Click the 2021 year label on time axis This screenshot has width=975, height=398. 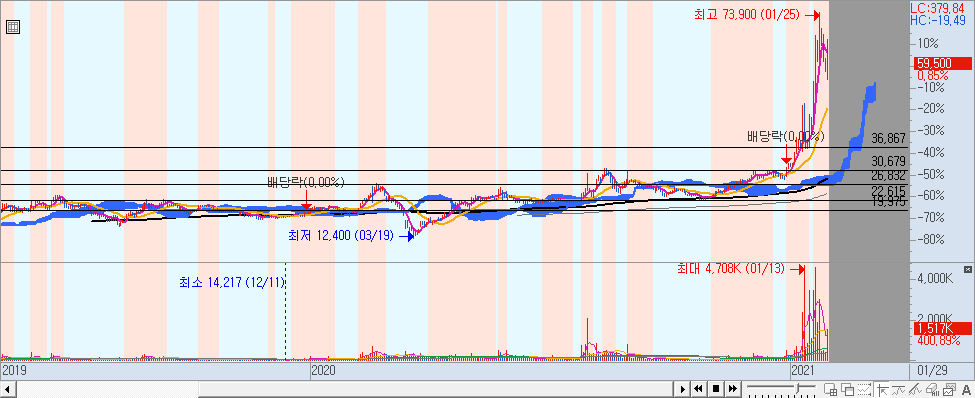(802, 371)
